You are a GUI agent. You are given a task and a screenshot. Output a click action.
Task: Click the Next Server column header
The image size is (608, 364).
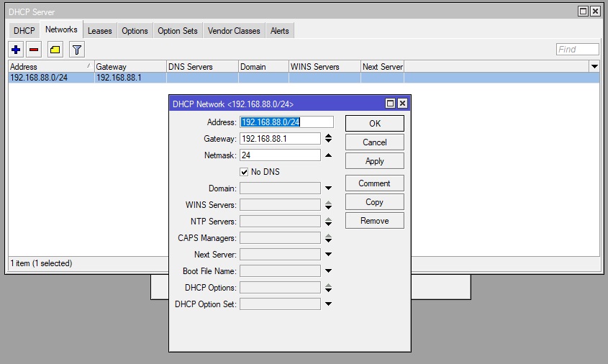pyautogui.click(x=382, y=67)
